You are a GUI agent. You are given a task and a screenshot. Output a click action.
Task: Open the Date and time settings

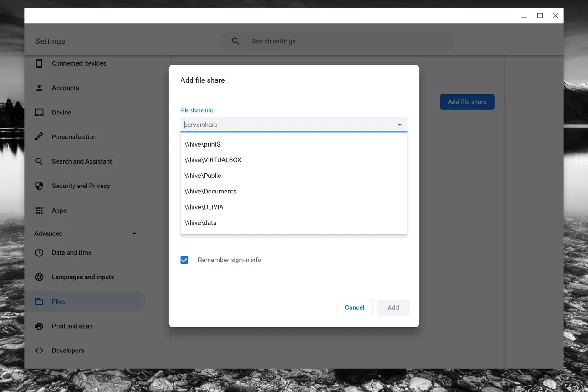coord(72,253)
